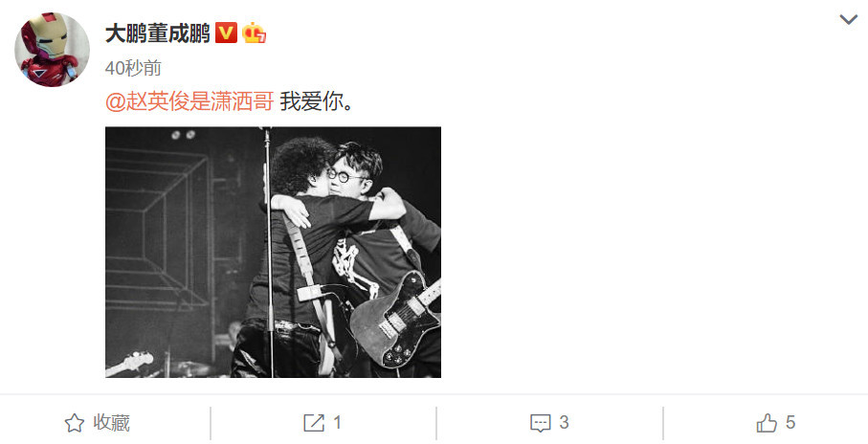The width and height of the screenshot is (868, 444).
Task: Open 大鹏董成鹏 username profile link
Action: [x=157, y=33]
